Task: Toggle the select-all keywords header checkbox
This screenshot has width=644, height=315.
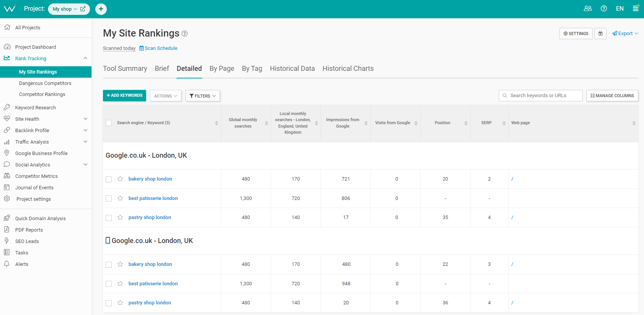Action: 109,123
